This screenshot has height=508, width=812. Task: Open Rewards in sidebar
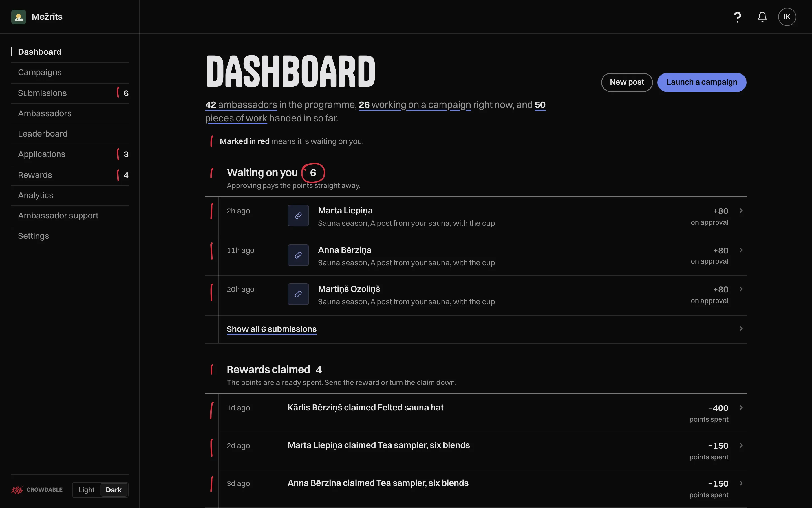70,175
